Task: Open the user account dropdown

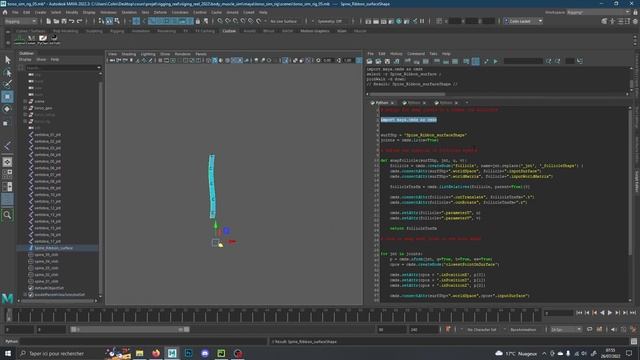Action: [x=524, y=21]
